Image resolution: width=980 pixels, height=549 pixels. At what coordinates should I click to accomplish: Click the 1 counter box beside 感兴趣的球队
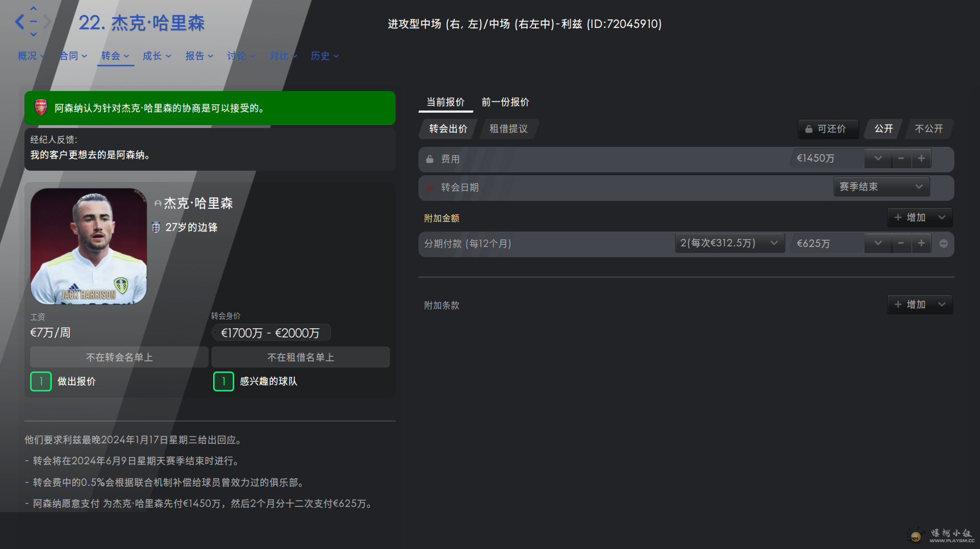(x=223, y=381)
